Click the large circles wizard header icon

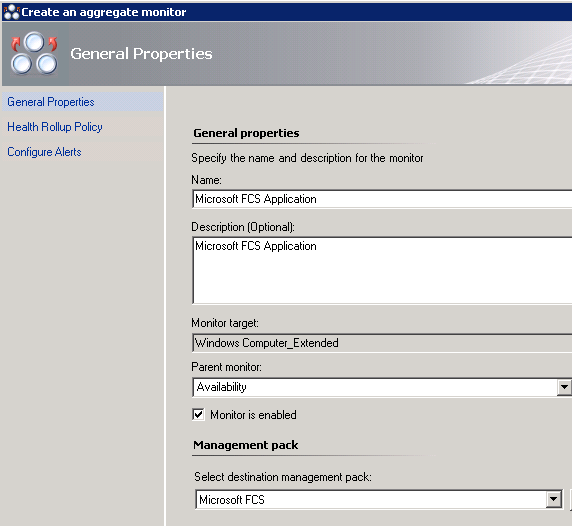(34, 53)
